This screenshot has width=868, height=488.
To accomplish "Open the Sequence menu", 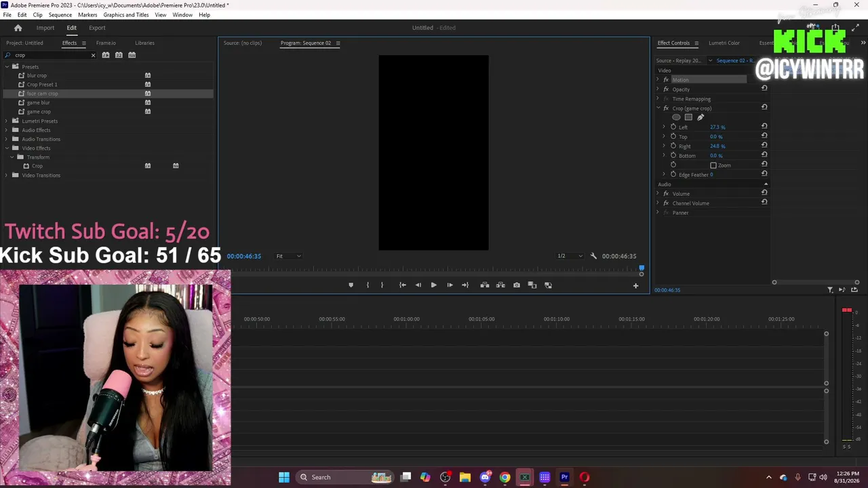I will pyautogui.click(x=60, y=15).
